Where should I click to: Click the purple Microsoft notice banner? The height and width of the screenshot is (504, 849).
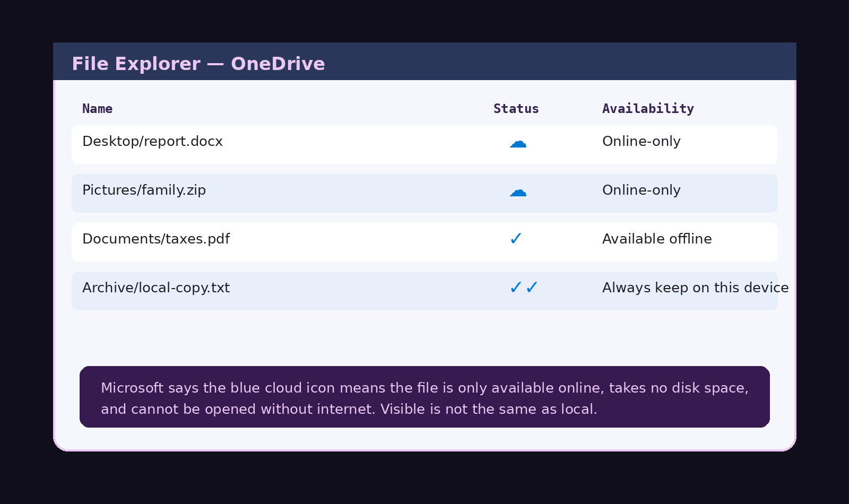tap(424, 397)
